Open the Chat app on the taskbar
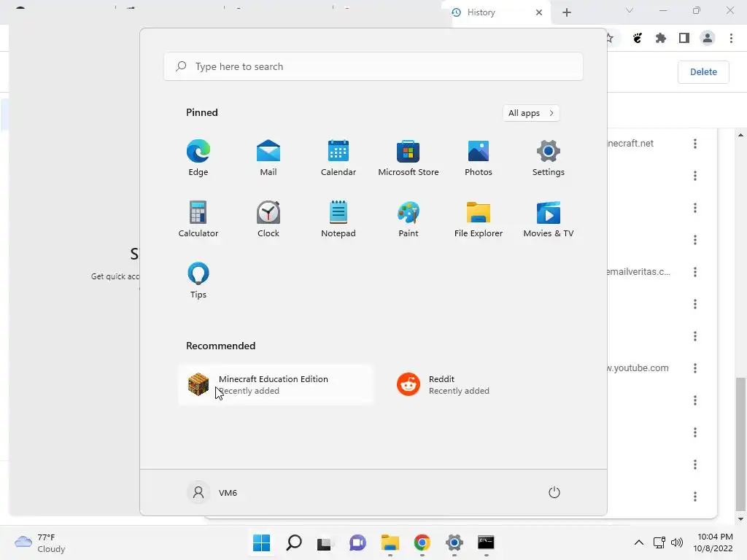Viewport: 747px width, 560px height. (357, 542)
